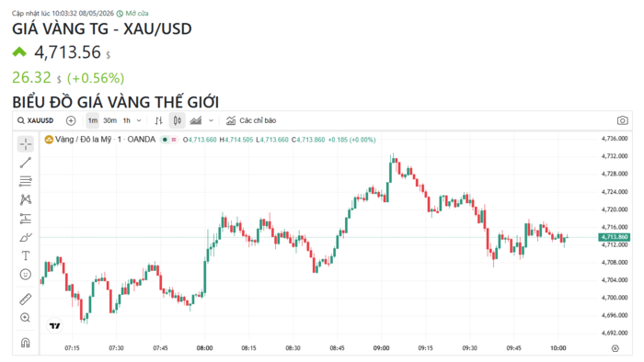Take a chart snapshot with camera icon

click(x=622, y=120)
